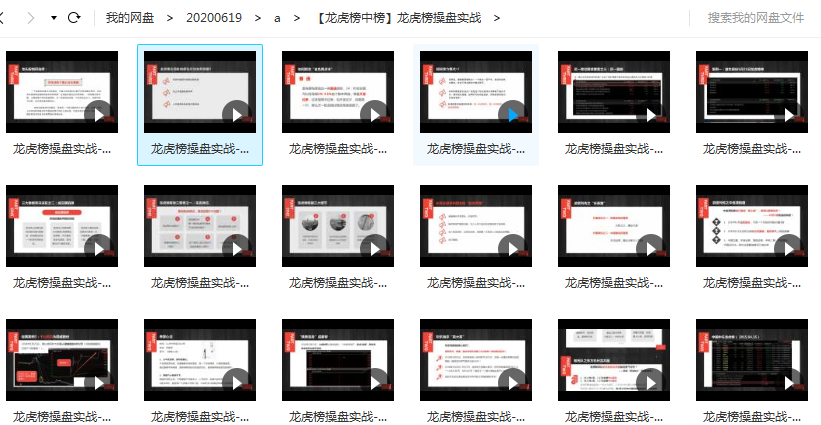
Task: Click the play button on the blue-highlighted selected video
Action: [x=237, y=115]
